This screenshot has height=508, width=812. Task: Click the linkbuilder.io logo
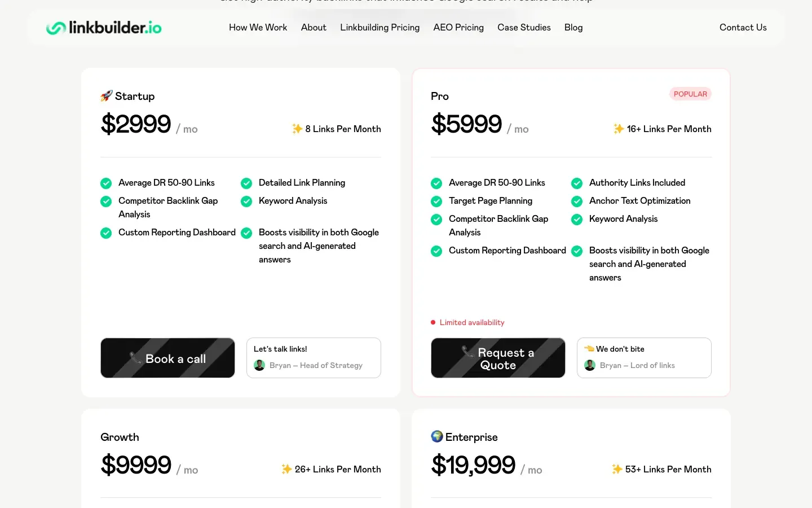104,27
